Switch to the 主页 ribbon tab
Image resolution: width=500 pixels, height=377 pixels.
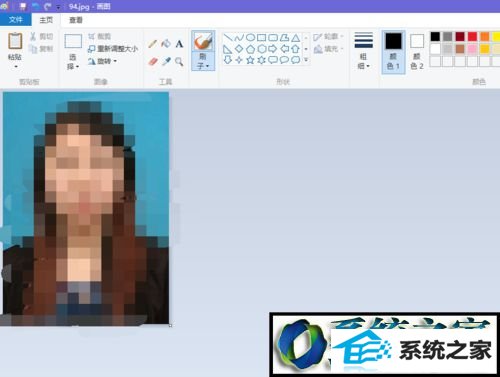[x=46, y=20]
